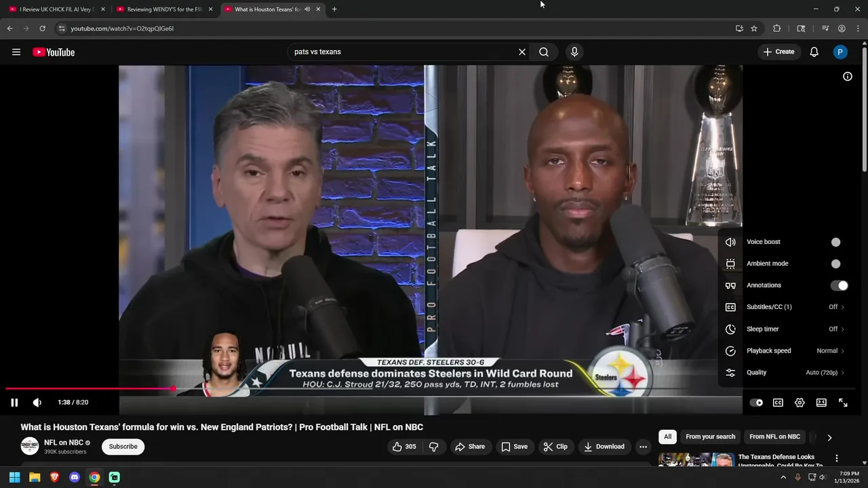Select From NFL on NBC chip
Viewport: 868px width, 488px height.
[x=774, y=437]
